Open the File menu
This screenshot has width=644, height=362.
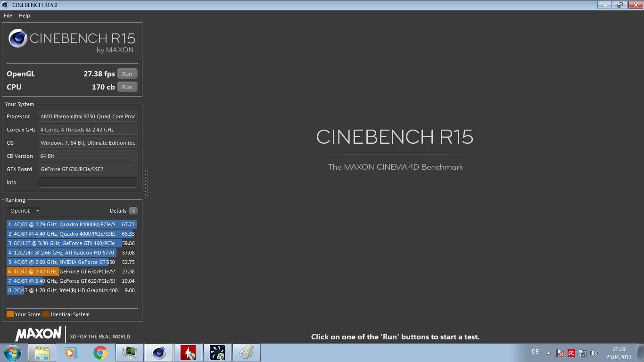(8, 16)
